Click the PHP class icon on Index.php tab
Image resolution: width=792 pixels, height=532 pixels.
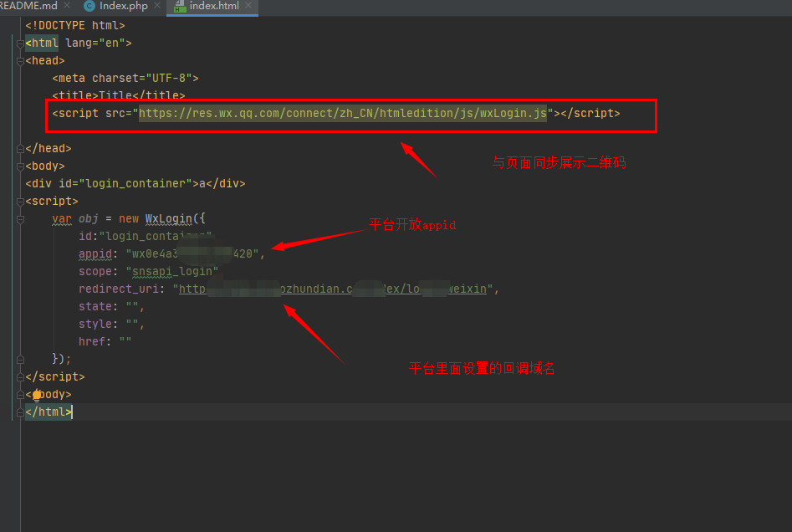[x=89, y=6]
